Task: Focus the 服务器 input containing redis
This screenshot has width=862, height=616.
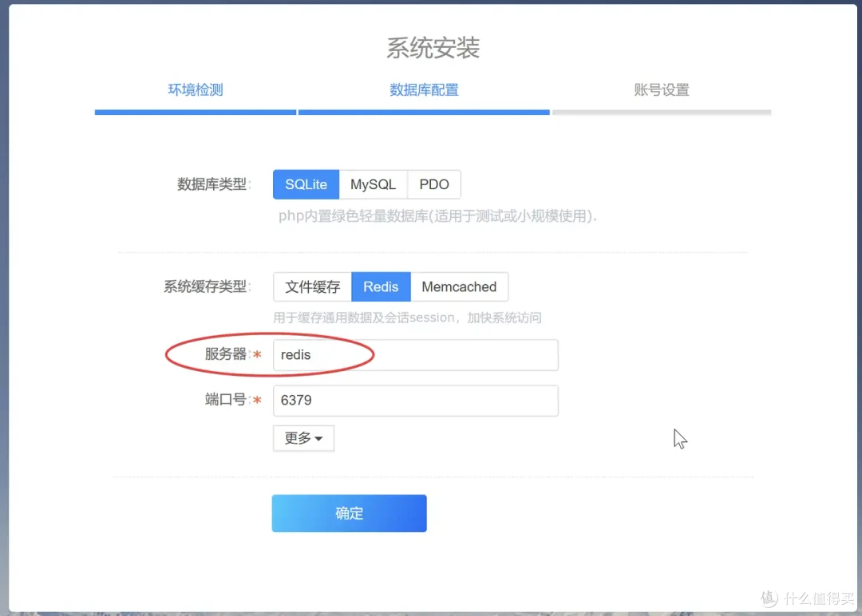Action: pyautogui.click(x=416, y=355)
